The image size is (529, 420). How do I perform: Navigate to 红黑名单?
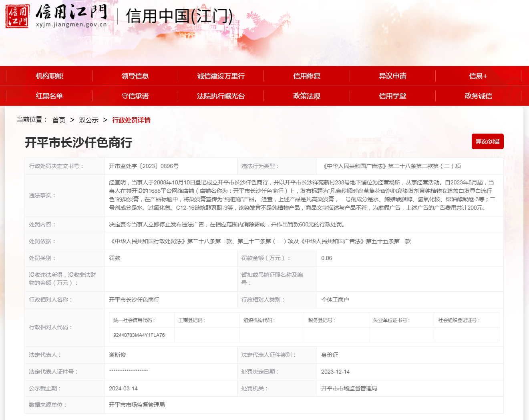click(49, 96)
